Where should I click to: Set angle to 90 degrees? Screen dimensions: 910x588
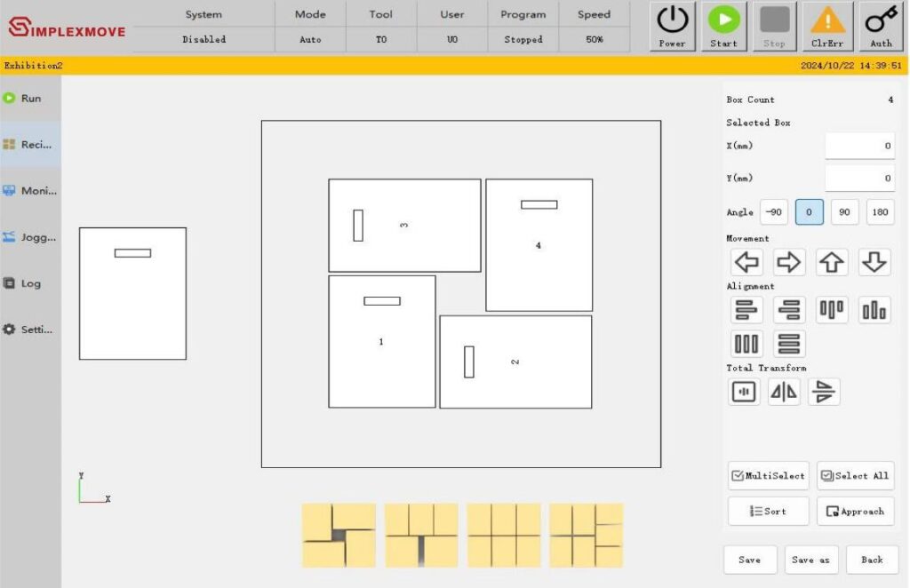coord(844,212)
